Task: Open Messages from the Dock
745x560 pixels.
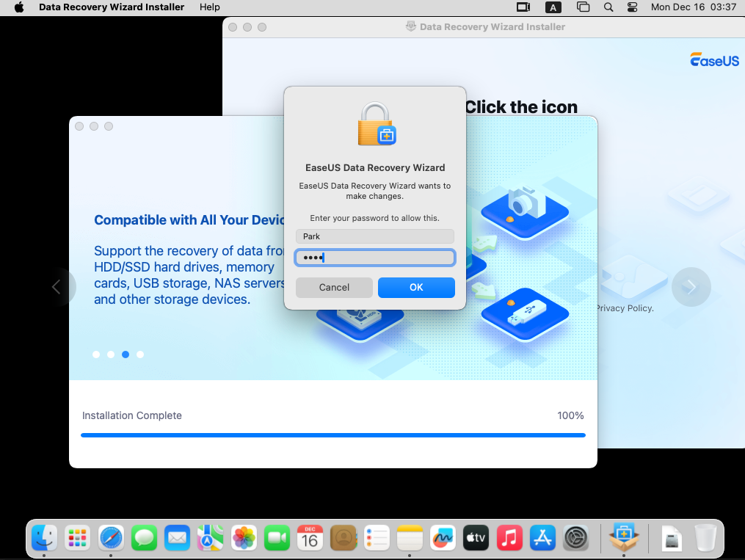Action: pos(144,538)
